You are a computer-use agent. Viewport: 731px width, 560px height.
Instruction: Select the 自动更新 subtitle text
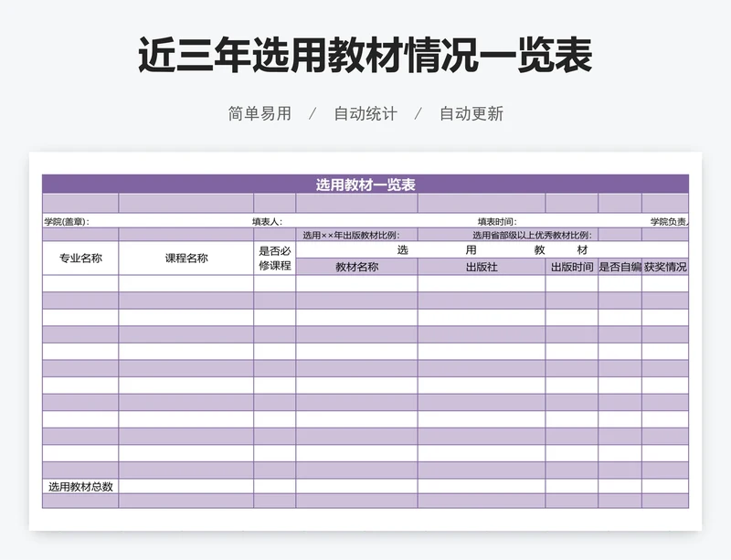(x=471, y=114)
